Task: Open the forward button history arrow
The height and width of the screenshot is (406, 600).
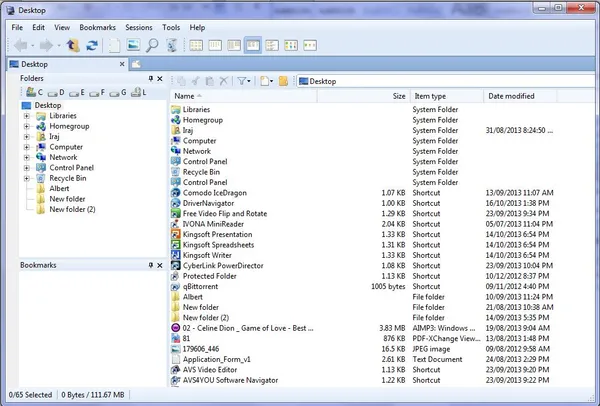Action: coord(59,46)
